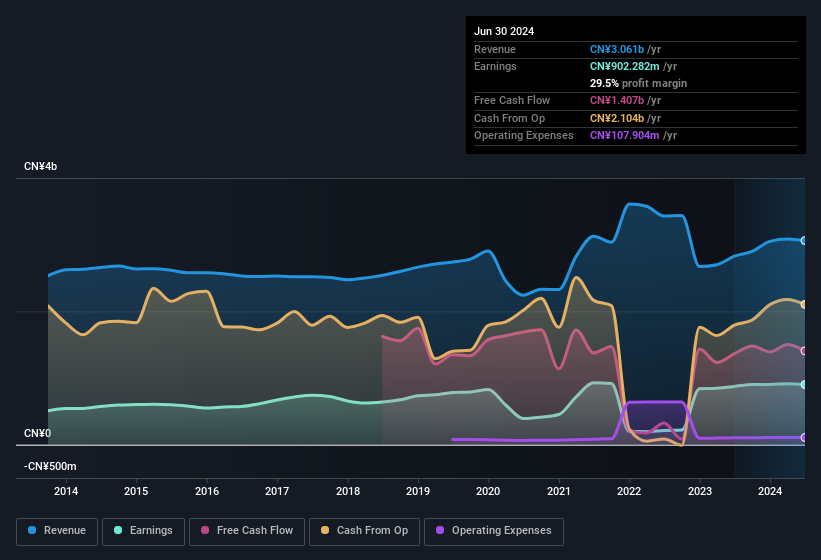Click the 2024 x-axis label
Viewport: 821px width, 560px height.
point(770,491)
